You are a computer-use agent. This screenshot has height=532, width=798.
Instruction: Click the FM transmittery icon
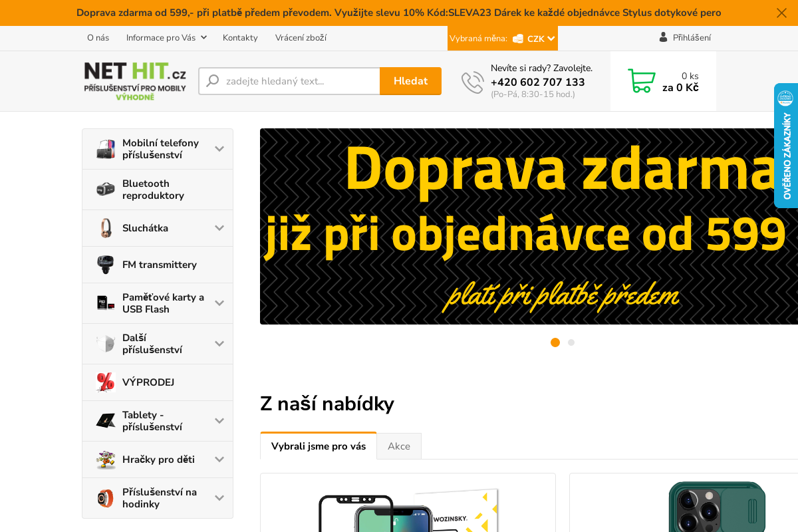[104, 264]
